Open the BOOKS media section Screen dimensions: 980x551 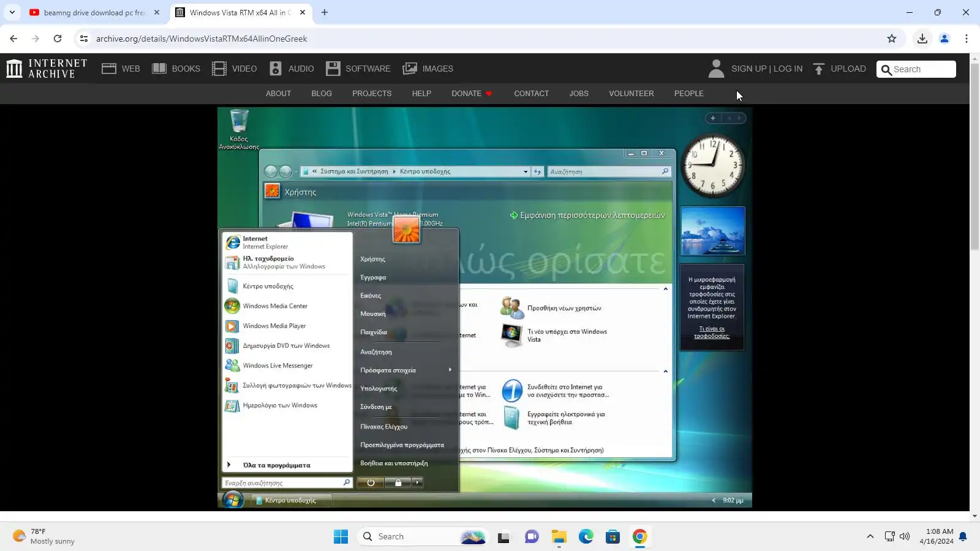(x=176, y=69)
